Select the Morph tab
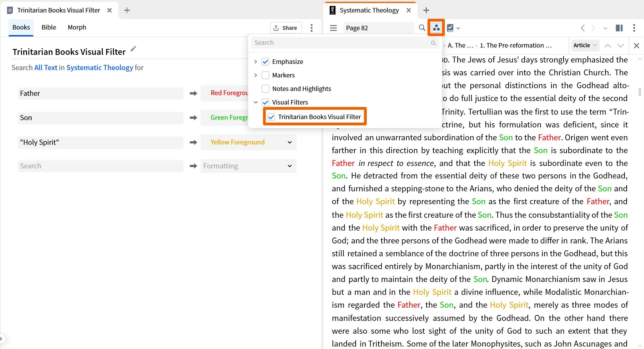 77,27
